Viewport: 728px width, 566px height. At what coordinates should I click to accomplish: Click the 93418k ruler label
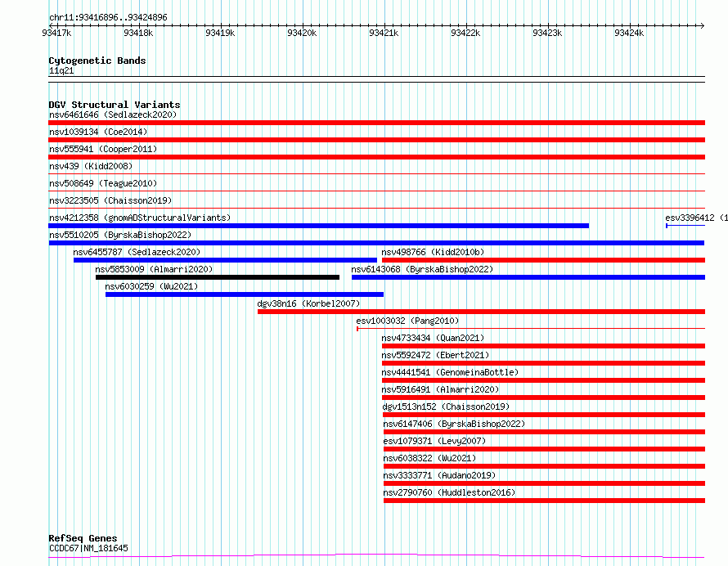coord(138,33)
